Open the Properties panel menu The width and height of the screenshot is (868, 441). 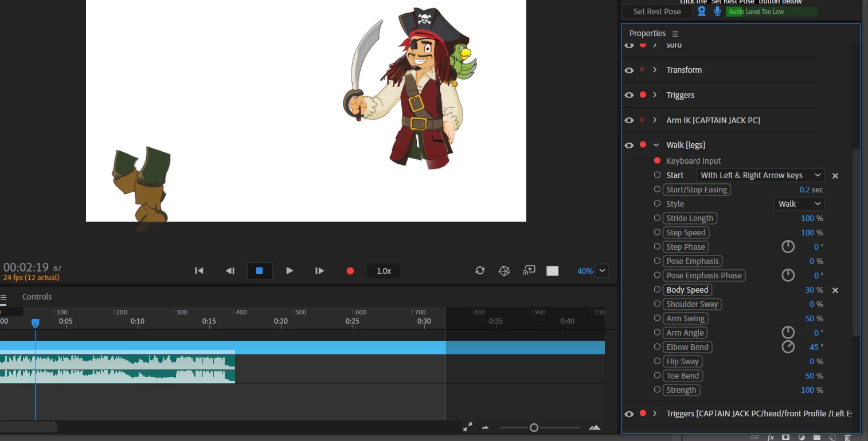click(675, 34)
